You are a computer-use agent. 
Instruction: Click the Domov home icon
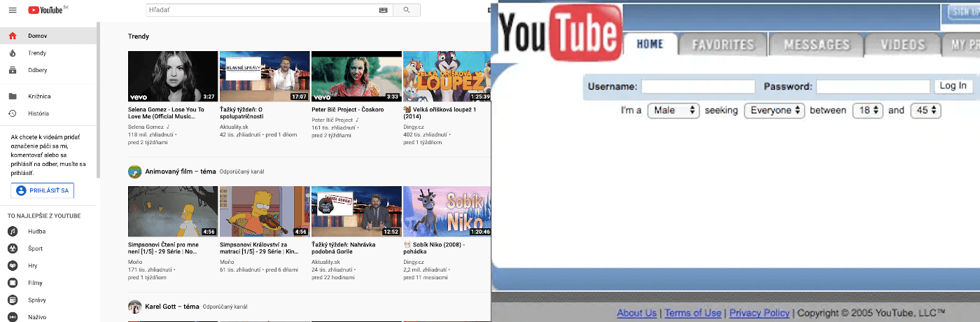tap(13, 36)
